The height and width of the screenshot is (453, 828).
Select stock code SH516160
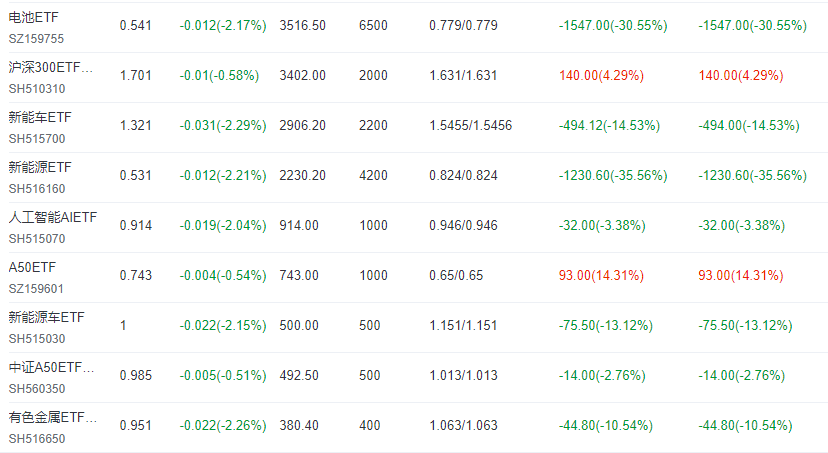click(37, 189)
